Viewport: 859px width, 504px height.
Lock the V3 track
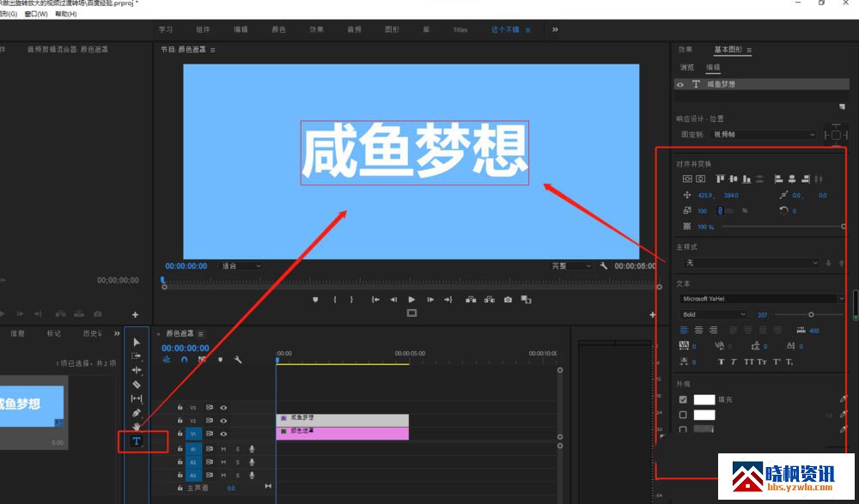click(180, 408)
